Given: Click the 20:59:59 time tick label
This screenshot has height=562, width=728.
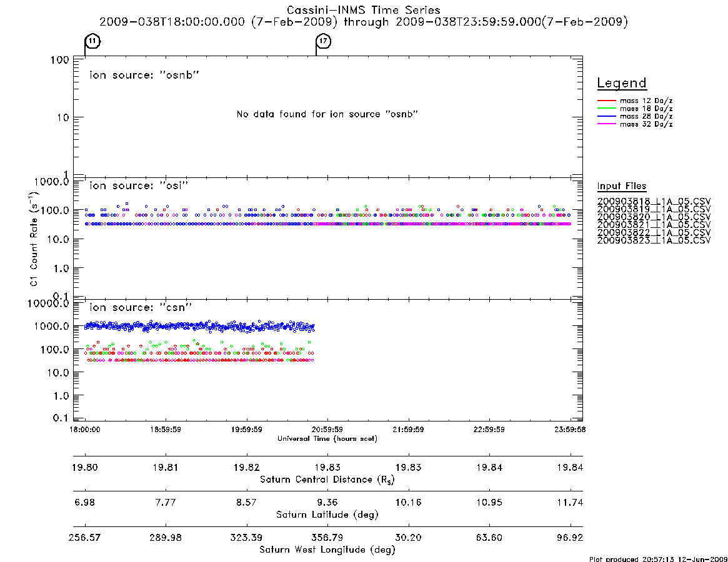Looking at the screenshot, I should point(327,430).
